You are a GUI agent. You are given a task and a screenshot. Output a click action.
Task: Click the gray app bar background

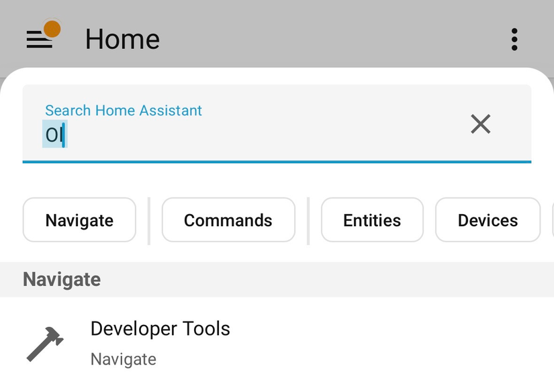pyautogui.click(x=336, y=34)
